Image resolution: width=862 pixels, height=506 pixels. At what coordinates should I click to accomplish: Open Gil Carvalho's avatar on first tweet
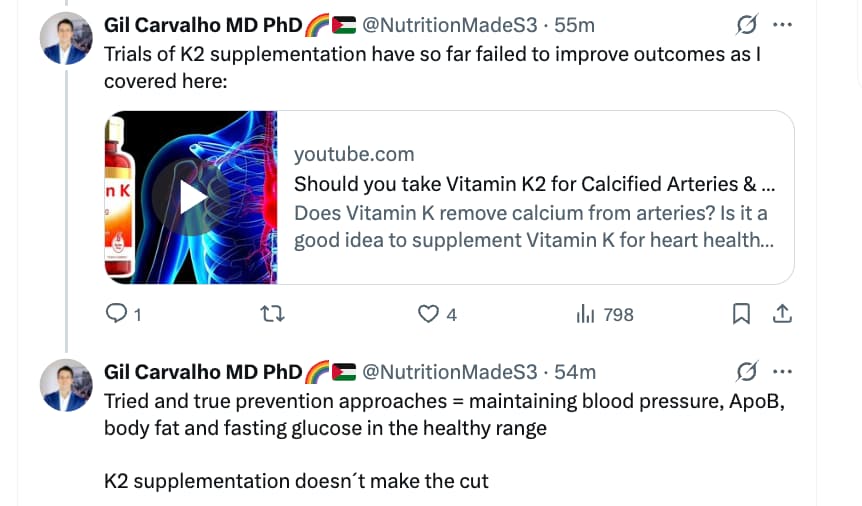click(66, 41)
